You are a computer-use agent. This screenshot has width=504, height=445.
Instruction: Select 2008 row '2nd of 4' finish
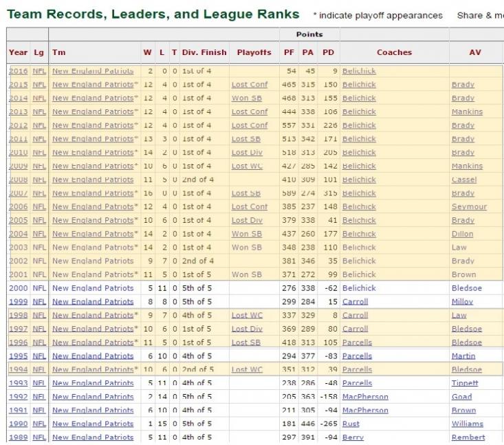coord(197,180)
